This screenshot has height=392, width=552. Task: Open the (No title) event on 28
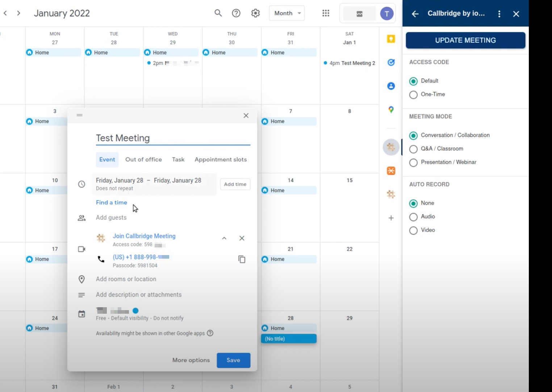(x=289, y=339)
